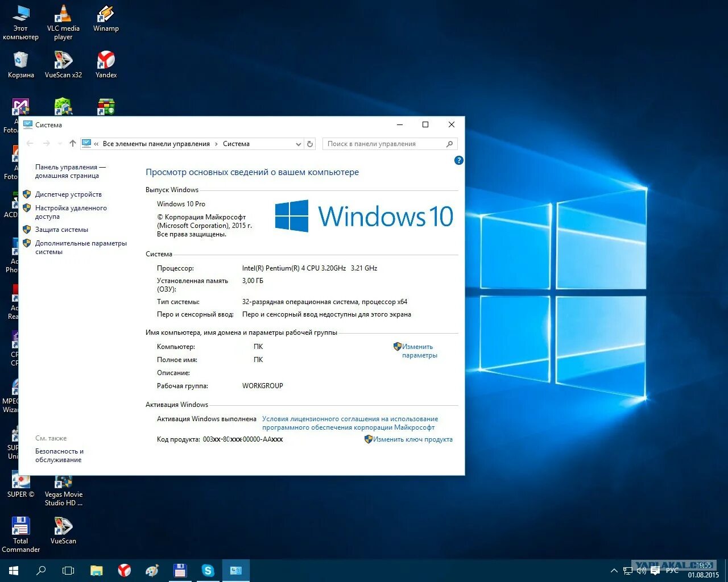Open the Microsoft license terms link
The width and height of the screenshot is (728, 582).
350,423
